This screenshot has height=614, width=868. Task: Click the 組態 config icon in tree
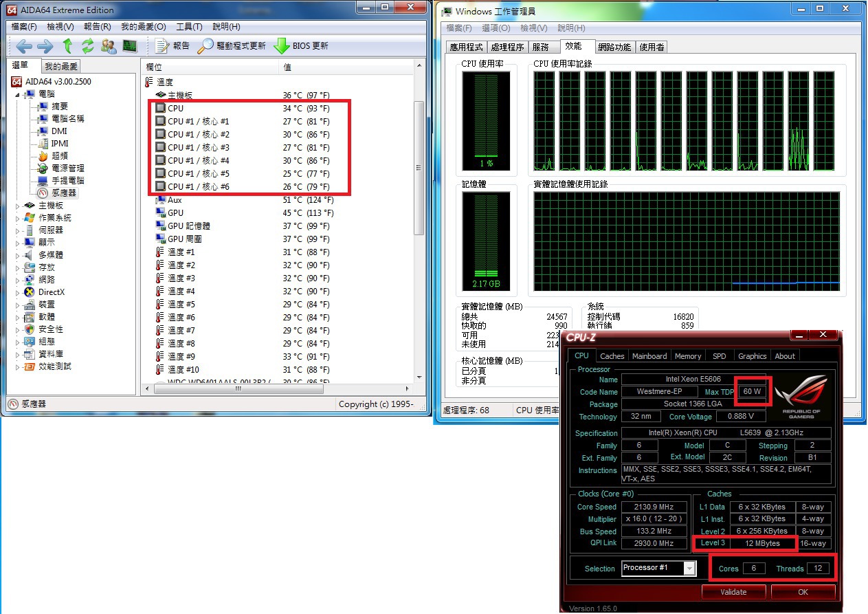click(x=30, y=342)
